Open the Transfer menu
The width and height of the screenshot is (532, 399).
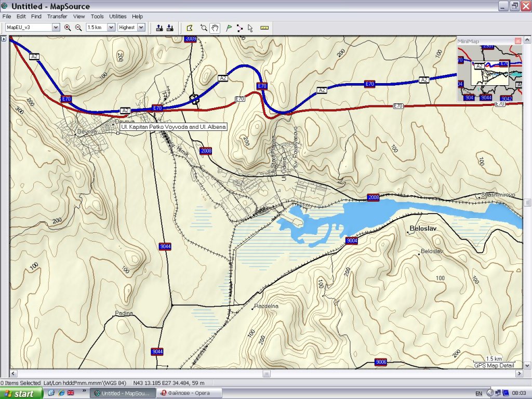click(x=57, y=16)
